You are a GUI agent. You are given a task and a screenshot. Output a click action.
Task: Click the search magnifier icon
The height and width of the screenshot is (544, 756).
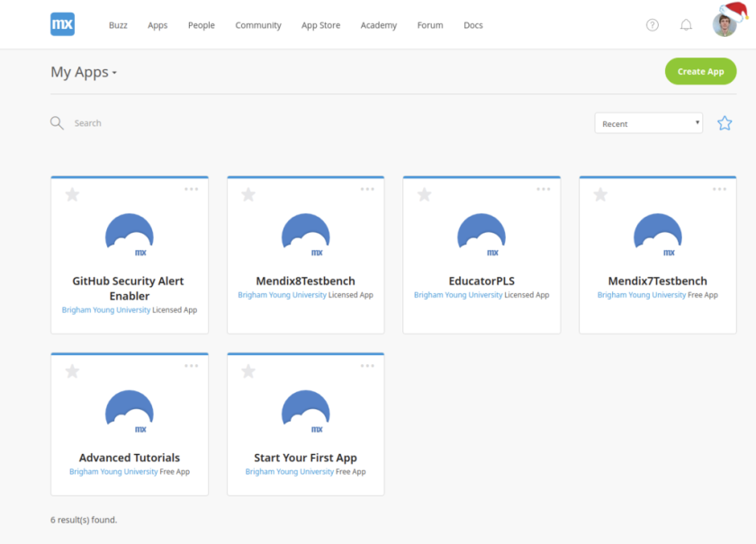57,123
